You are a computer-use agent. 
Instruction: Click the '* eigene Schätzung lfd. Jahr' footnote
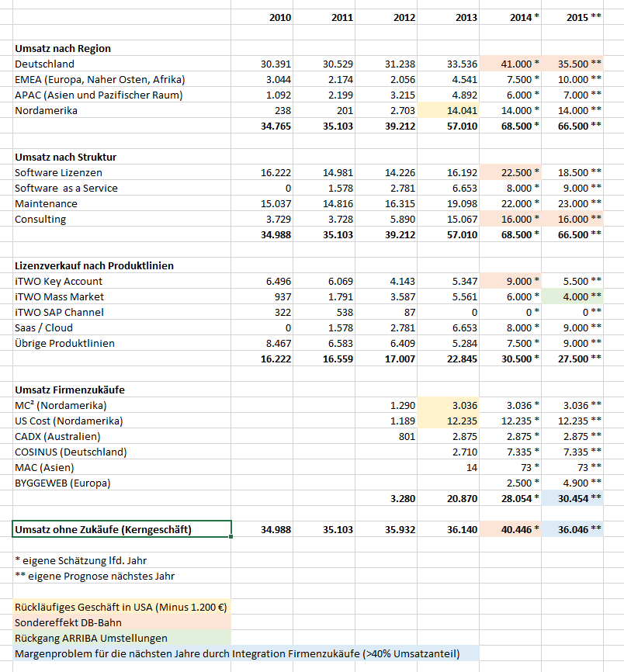tap(81, 559)
